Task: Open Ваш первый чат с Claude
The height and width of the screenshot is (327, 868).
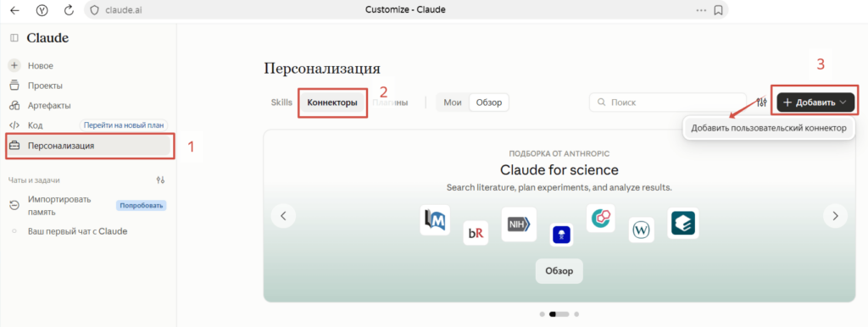Action: click(77, 231)
